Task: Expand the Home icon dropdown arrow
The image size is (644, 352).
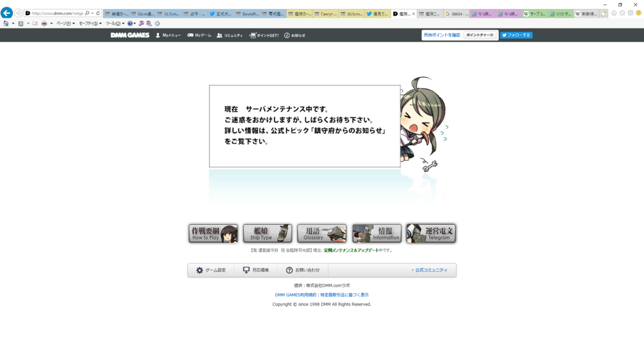Action: [x=13, y=23]
